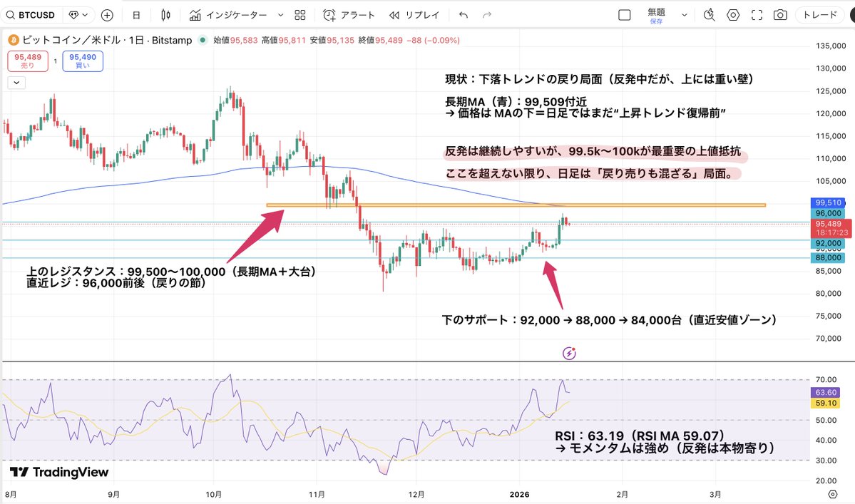
Task: Click the purple RSI 63.60 value label
Action: 824,393
